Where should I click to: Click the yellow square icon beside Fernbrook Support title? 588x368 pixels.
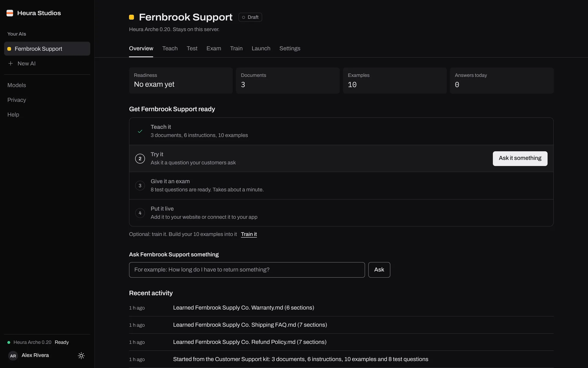click(131, 17)
